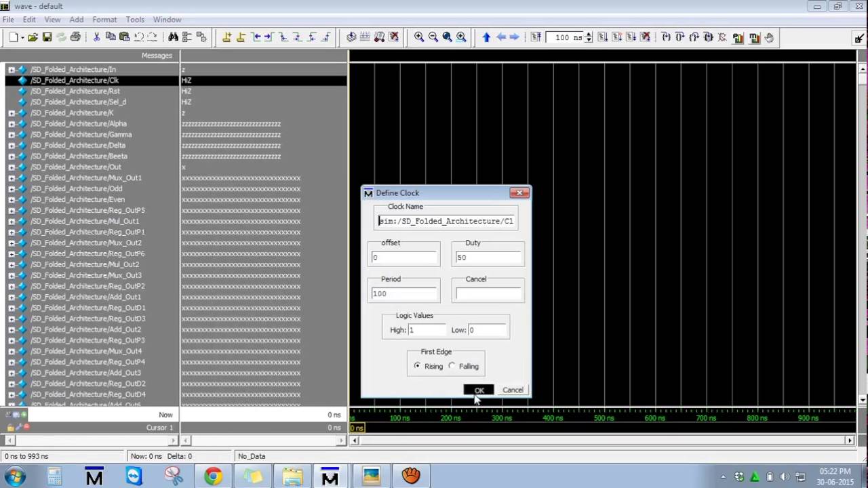The height and width of the screenshot is (488, 868).
Task: Open Google Chrome from the taskbar
Action: tap(213, 476)
